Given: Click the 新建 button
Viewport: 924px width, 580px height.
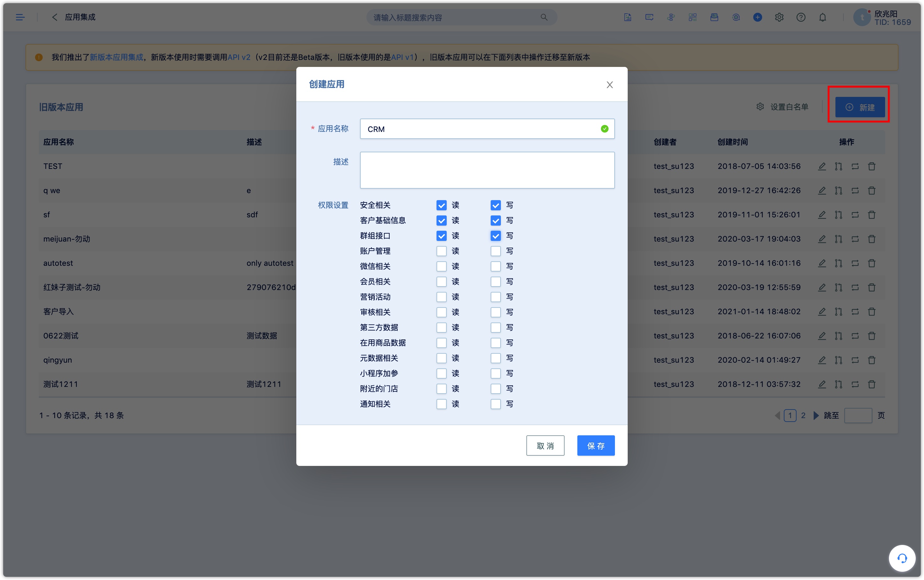Looking at the screenshot, I should 860,107.
